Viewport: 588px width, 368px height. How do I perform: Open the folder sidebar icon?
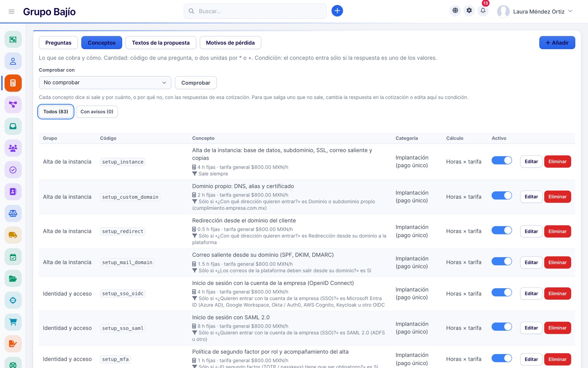point(13,279)
